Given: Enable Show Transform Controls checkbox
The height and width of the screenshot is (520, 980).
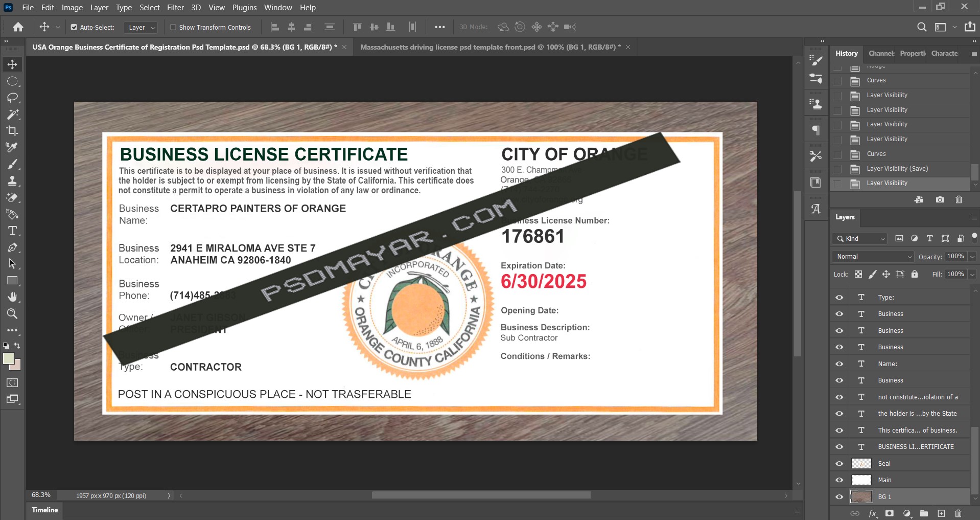Looking at the screenshot, I should point(173,27).
